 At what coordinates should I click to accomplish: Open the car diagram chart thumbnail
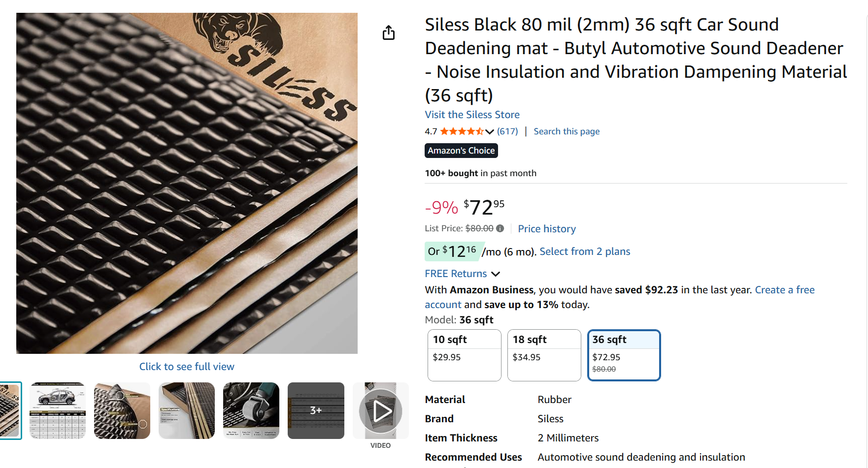pyautogui.click(x=58, y=411)
